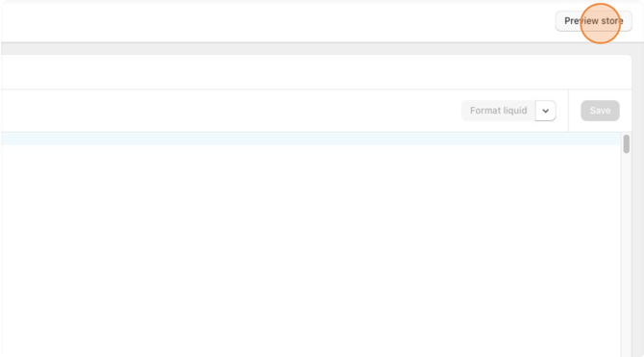Click the editor toolbar left of Format liquid
This screenshot has width=644, height=357.
pos(230,111)
